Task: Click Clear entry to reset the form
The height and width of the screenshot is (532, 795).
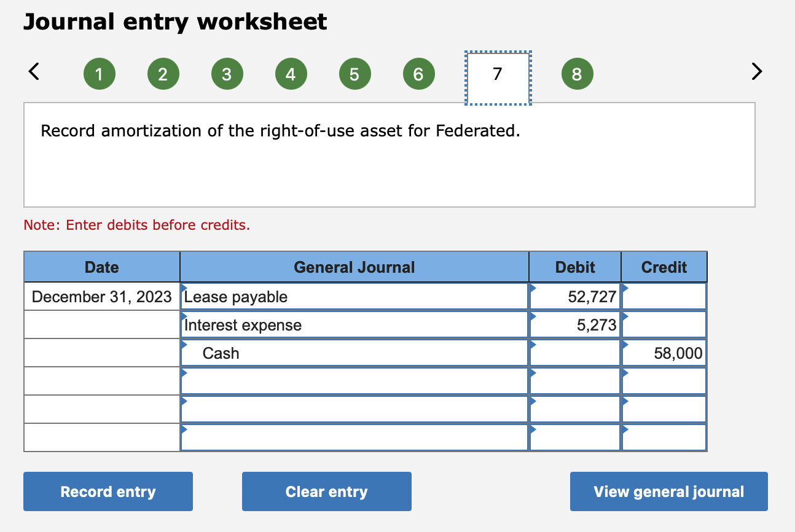Action: click(326, 491)
